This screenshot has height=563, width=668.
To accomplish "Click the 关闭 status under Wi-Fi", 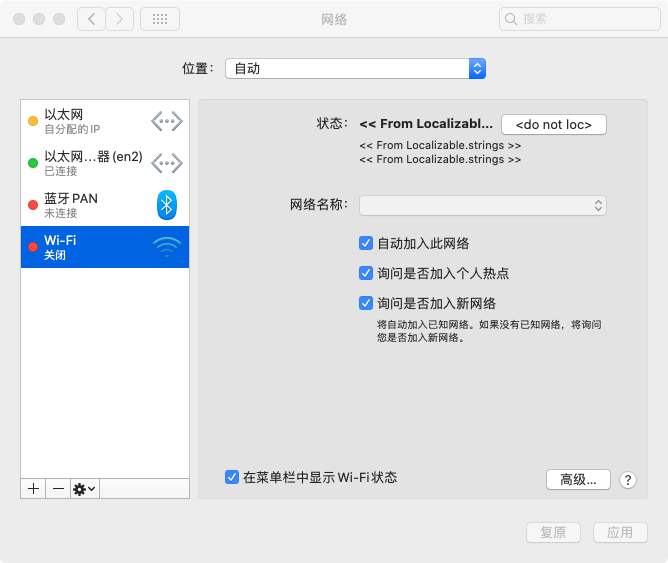I will tap(55, 255).
